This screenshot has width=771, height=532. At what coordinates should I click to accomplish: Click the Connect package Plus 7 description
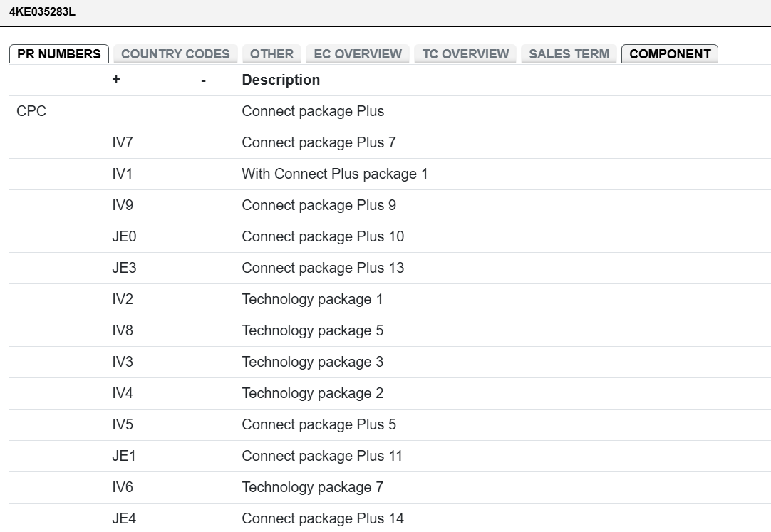pyautogui.click(x=319, y=143)
